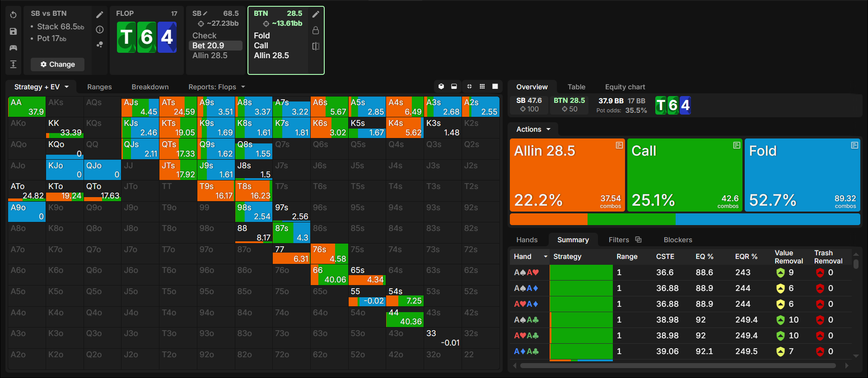
Task: Open the Strategy + EV dropdown
Action: coord(42,87)
